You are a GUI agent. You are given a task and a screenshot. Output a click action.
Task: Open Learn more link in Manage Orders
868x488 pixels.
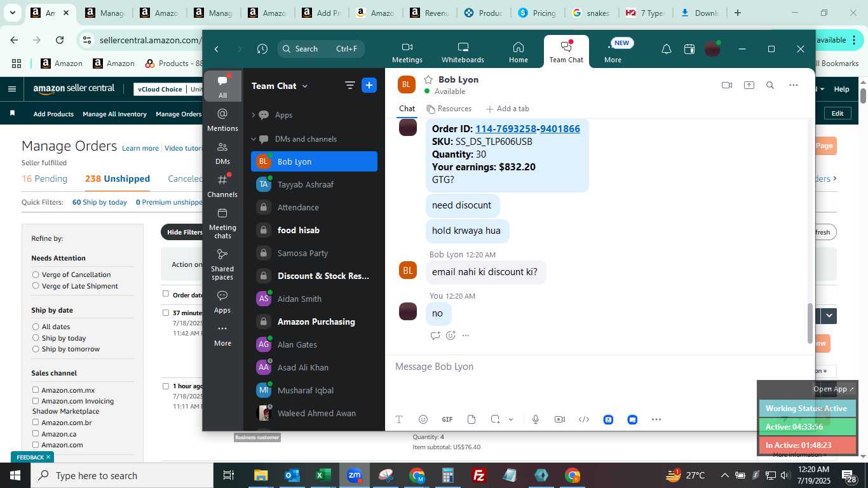tap(140, 148)
